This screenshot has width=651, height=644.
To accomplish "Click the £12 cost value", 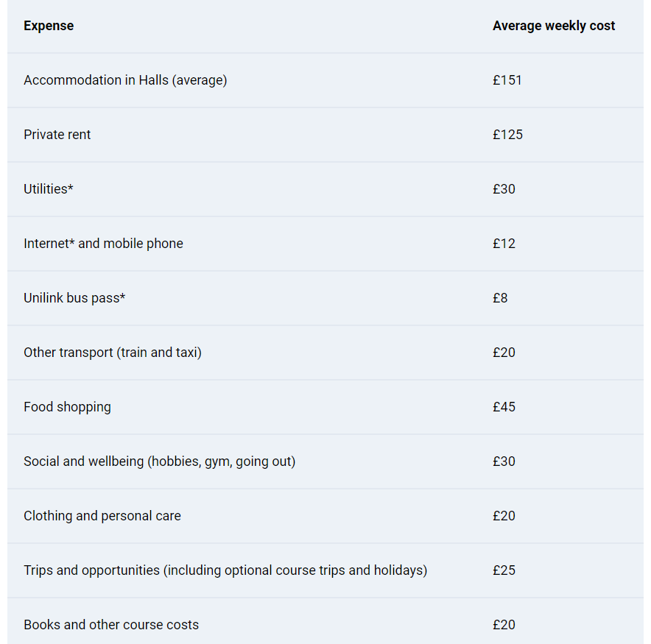I will pyautogui.click(x=504, y=244).
